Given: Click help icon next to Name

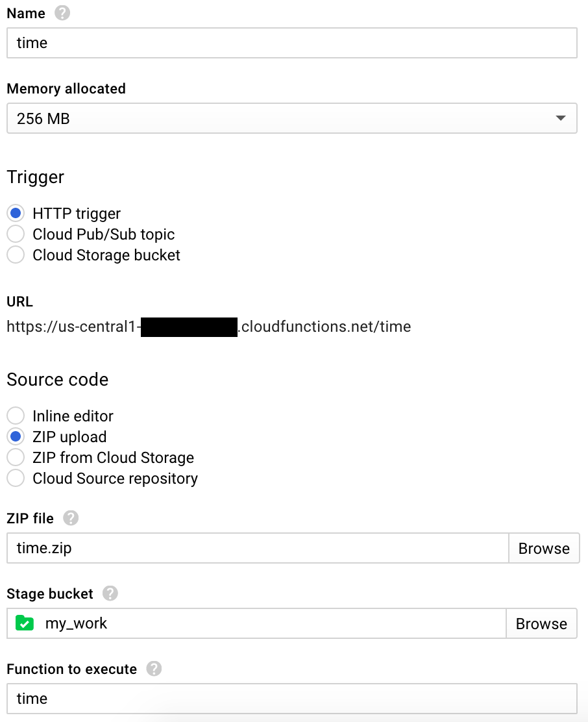Looking at the screenshot, I should pyautogui.click(x=62, y=13).
